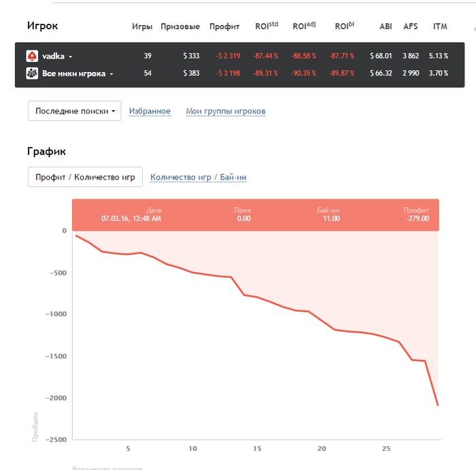Click the AFS column header
476x470 pixels.
pos(411,27)
